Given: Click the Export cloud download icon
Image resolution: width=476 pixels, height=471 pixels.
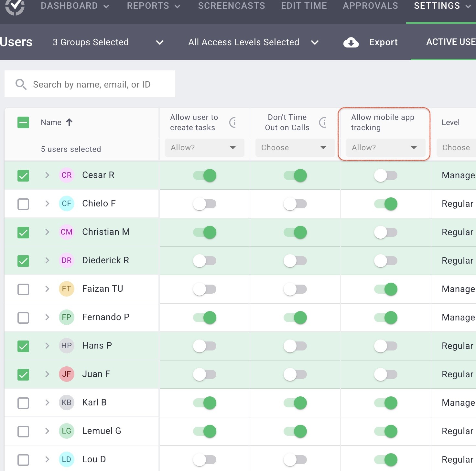Looking at the screenshot, I should pyautogui.click(x=351, y=42).
